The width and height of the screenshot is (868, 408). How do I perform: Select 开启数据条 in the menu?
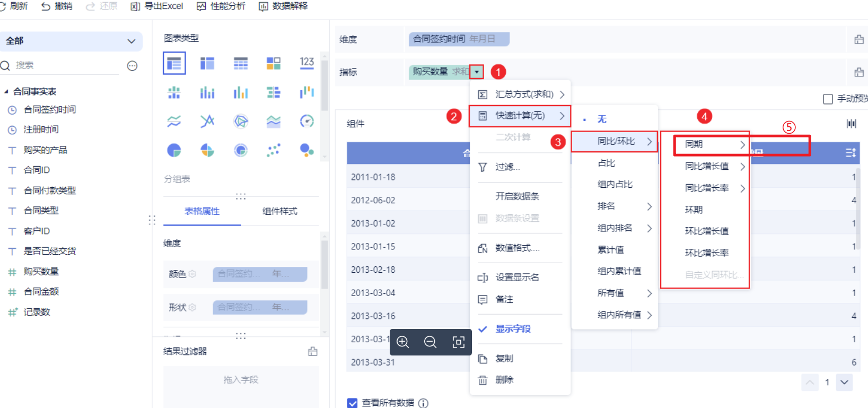tap(520, 196)
